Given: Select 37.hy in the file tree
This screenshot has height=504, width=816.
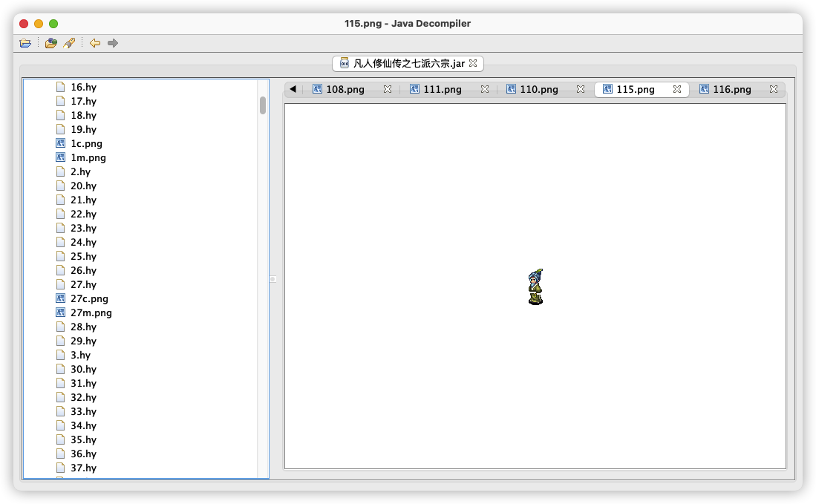Looking at the screenshot, I should (x=83, y=468).
